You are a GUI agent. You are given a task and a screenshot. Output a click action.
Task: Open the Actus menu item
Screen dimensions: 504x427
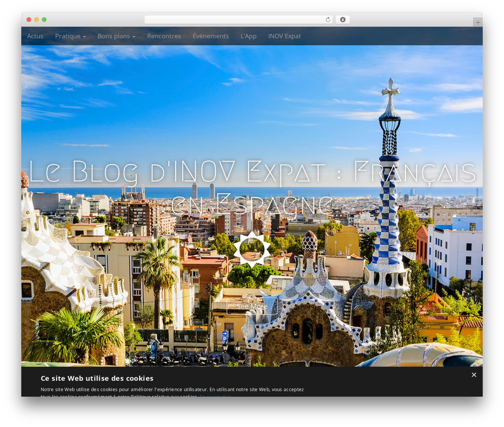(x=35, y=36)
